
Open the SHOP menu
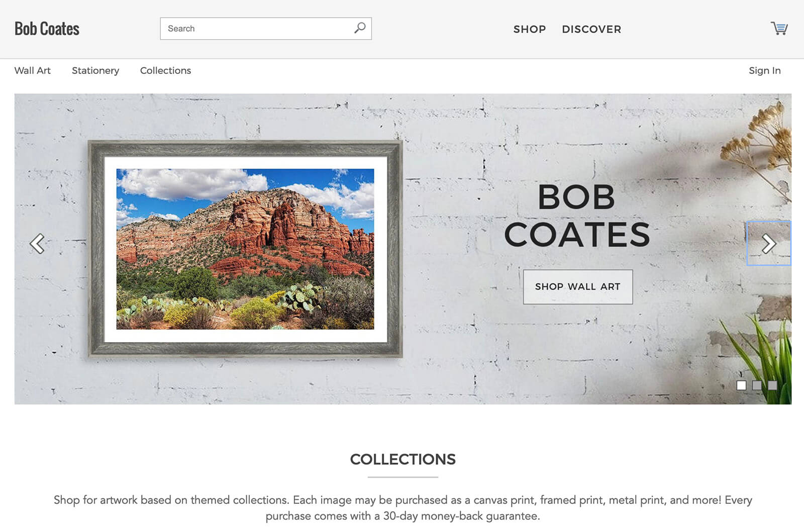click(530, 29)
